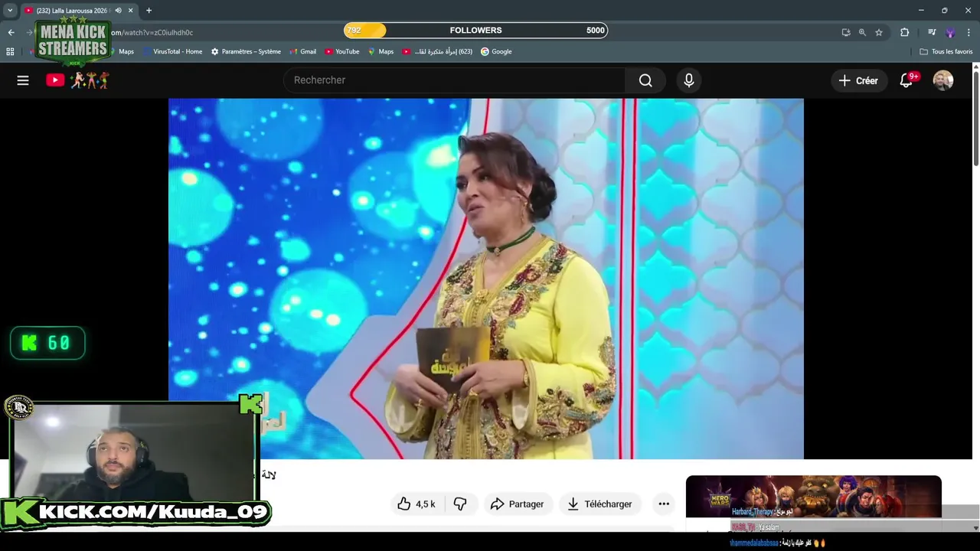Screen dimensions: 980x551
Task: Click the video player area
Action: [x=486, y=279]
